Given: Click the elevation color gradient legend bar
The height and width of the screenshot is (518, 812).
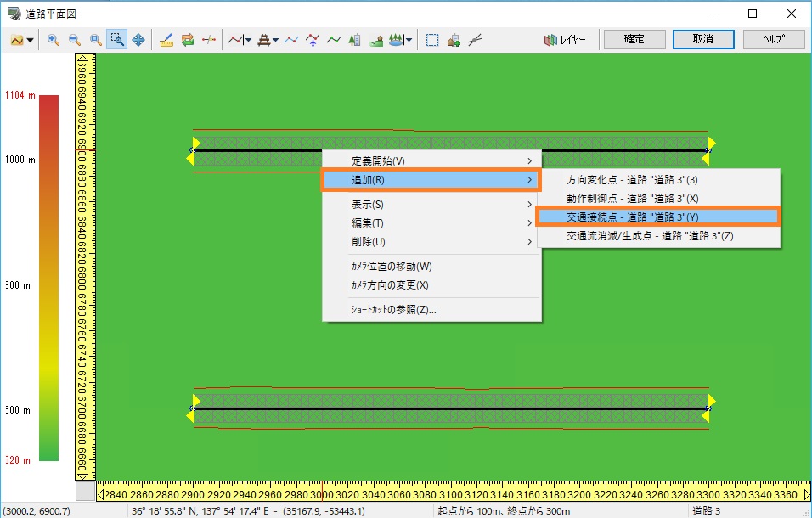Looking at the screenshot, I should [x=48, y=278].
